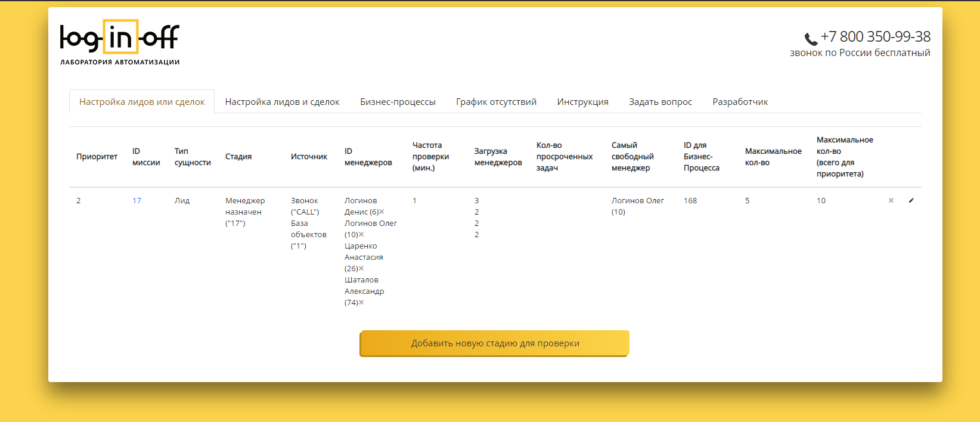Go to the График отсутствий tab
The height and width of the screenshot is (422, 980).
point(496,102)
